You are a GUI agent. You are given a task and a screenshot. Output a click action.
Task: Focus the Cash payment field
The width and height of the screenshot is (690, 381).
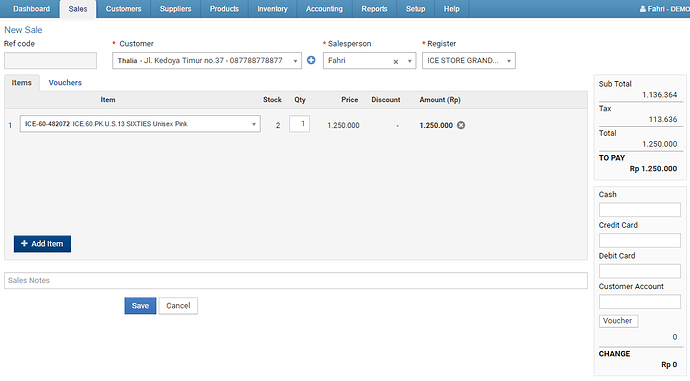pos(639,210)
